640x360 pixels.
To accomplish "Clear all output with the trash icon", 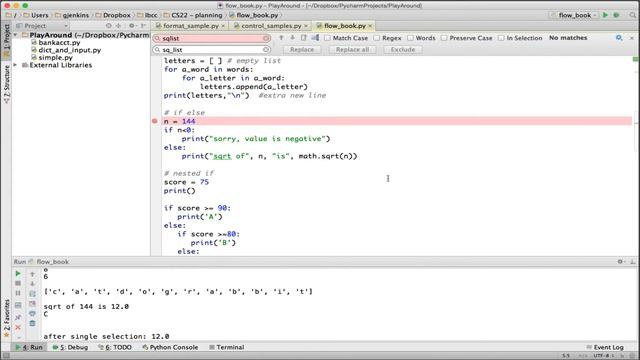I will [x=33, y=323].
